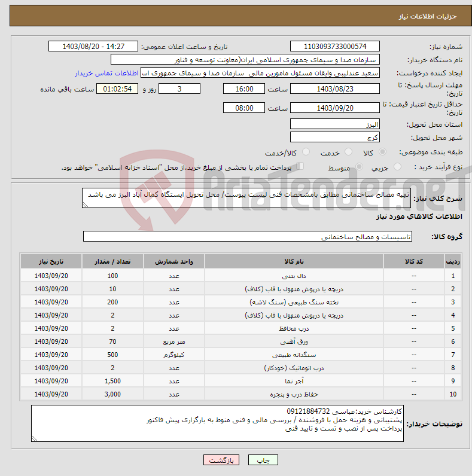
Task: Select item تخته سنگ طبیعی (سنگ لاشه)
Action: (x=294, y=303)
